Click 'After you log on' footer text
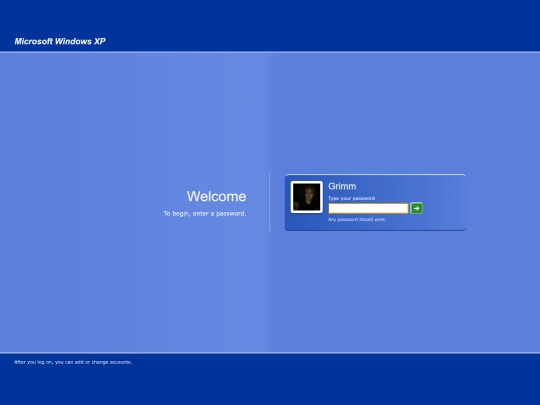 pyautogui.click(x=73, y=362)
